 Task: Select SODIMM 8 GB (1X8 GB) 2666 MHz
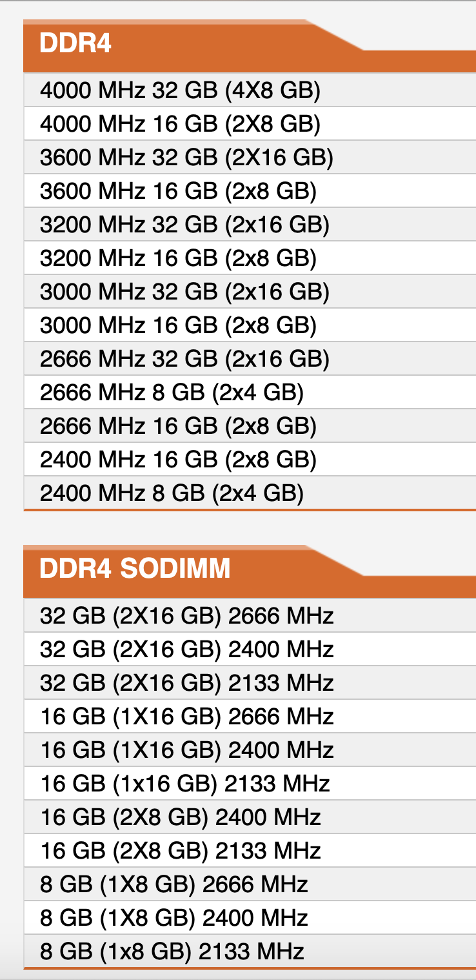[174, 884]
